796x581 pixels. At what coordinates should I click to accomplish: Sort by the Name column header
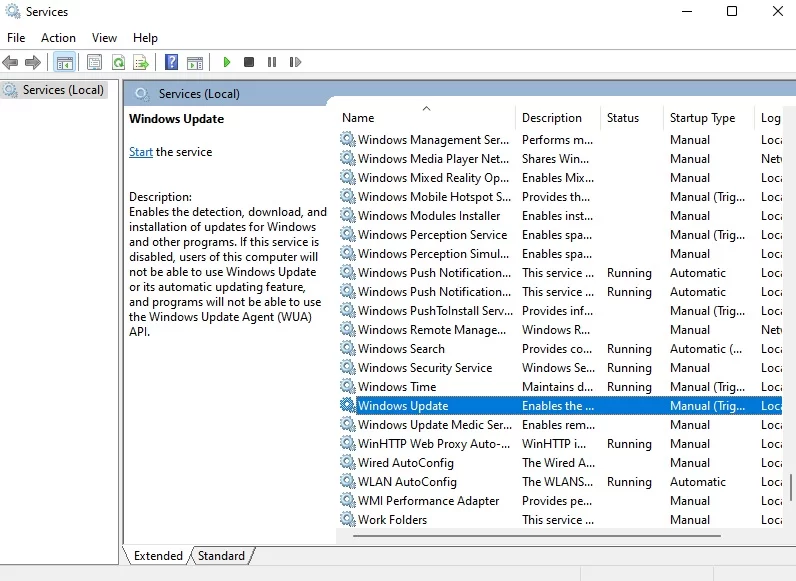click(x=426, y=118)
